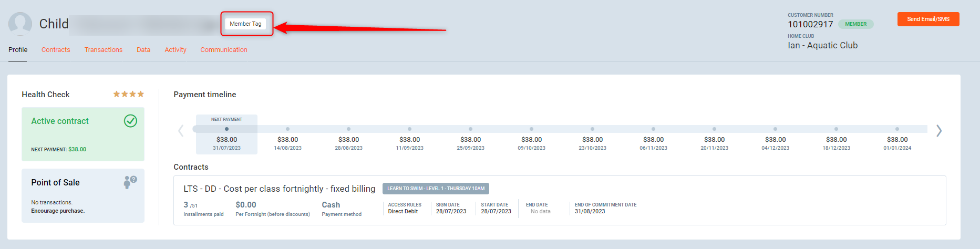Advance payment timeline with right chevron
Image resolution: width=980 pixels, height=249 pixels.
click(x=938, y=131)
